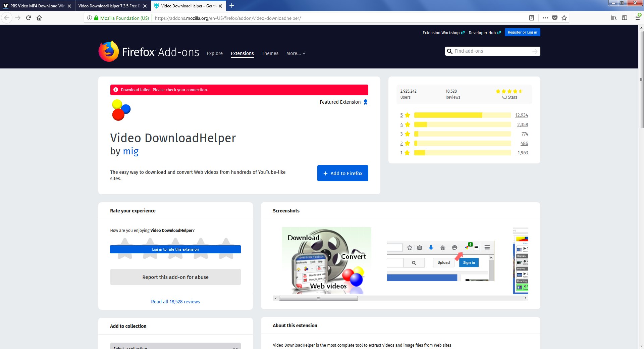Viewport: 644px width, 349px height.
Task: Open page actions three-dot menu
Action: coord(545,18)
